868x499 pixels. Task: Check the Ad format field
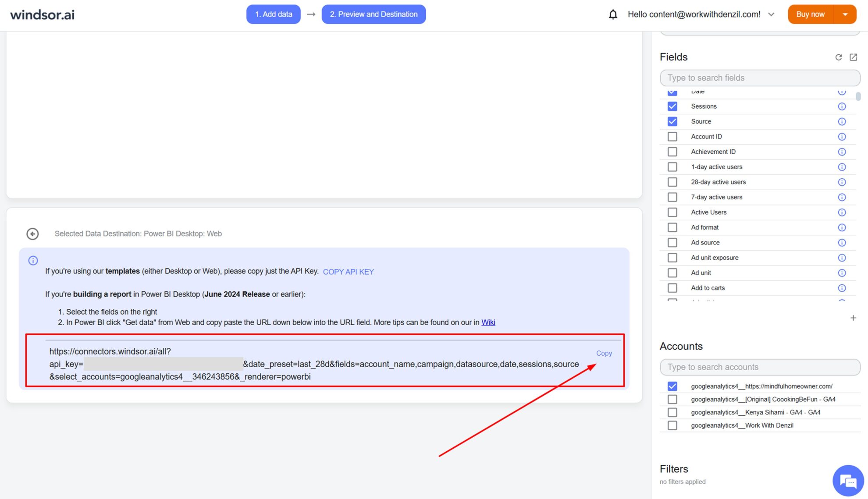(672, 227)
